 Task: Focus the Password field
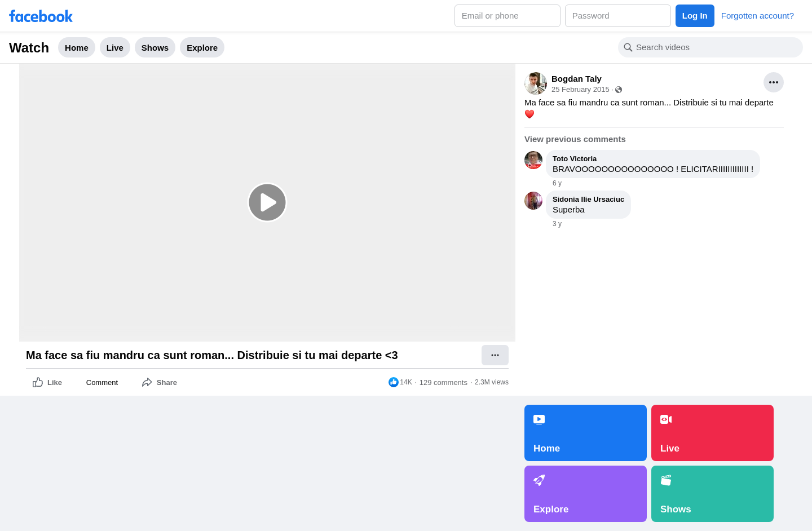[x=618, y=16]
